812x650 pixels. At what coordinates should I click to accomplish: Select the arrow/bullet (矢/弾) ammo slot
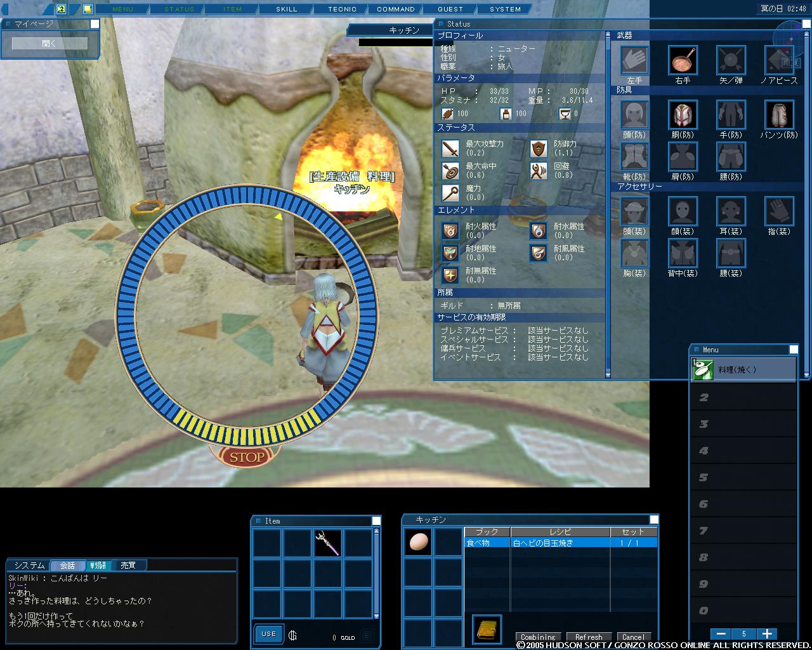(x=731, y=60)
